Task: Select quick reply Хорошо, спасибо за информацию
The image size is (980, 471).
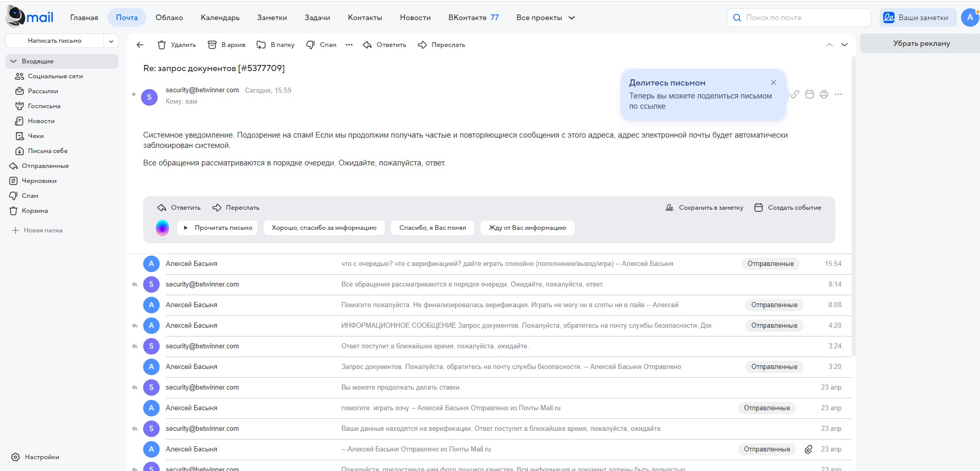Action: pyautogui.click(x=324, y=228)
